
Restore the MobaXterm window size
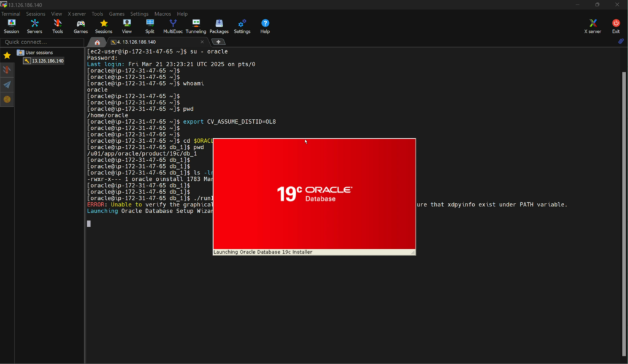(597, 5)
